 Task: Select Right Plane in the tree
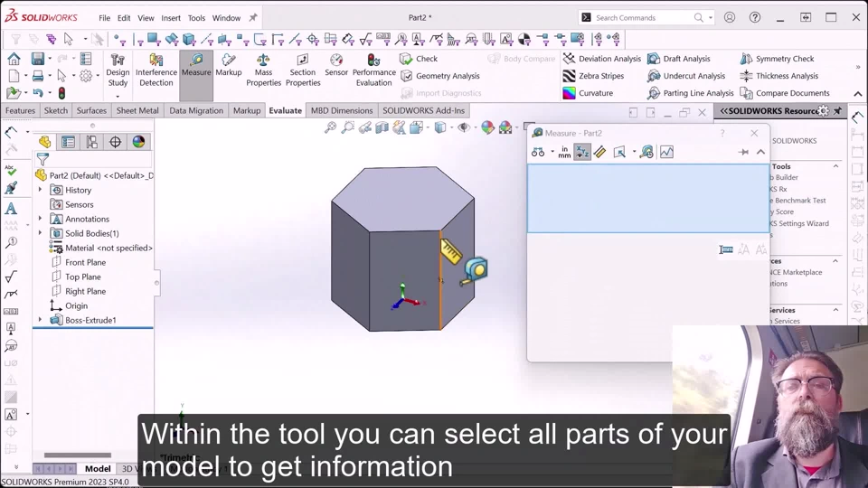85,291
